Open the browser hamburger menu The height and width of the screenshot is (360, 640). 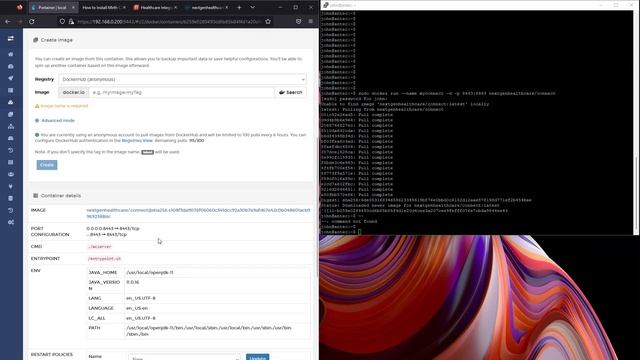tap(311, 21)
